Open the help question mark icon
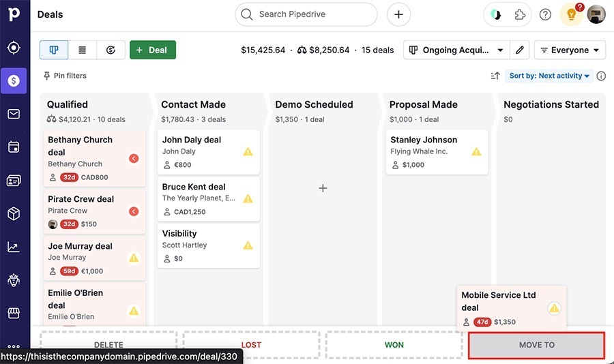 545,14
